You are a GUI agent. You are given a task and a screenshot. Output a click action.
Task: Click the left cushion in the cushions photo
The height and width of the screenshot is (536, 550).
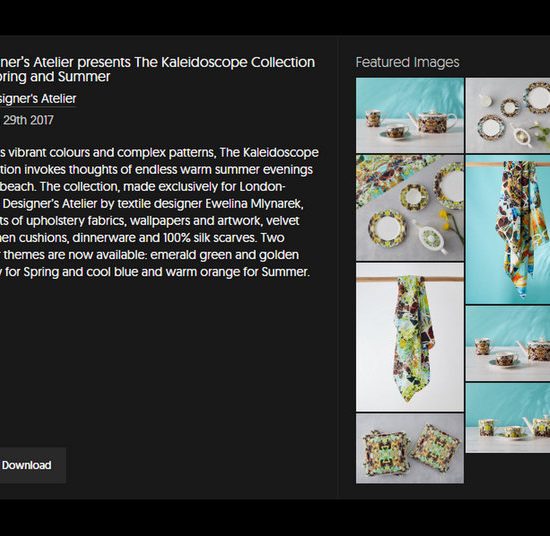386,452
